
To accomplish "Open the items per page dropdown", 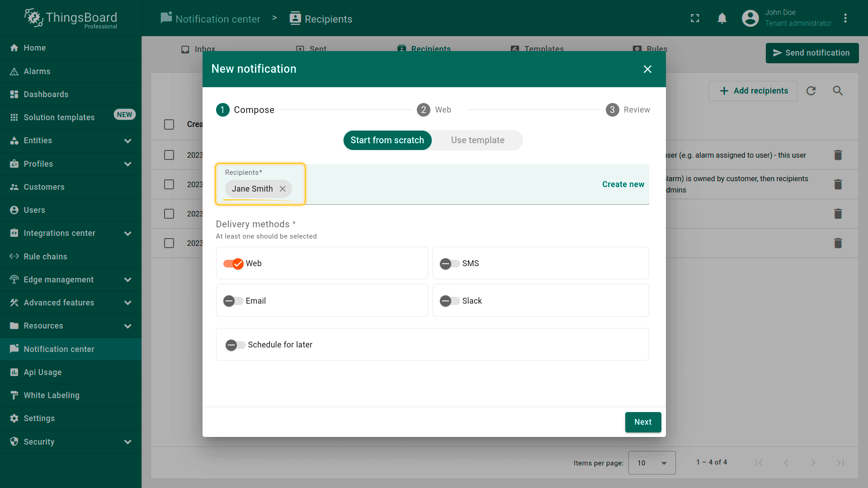I will 651,463.
